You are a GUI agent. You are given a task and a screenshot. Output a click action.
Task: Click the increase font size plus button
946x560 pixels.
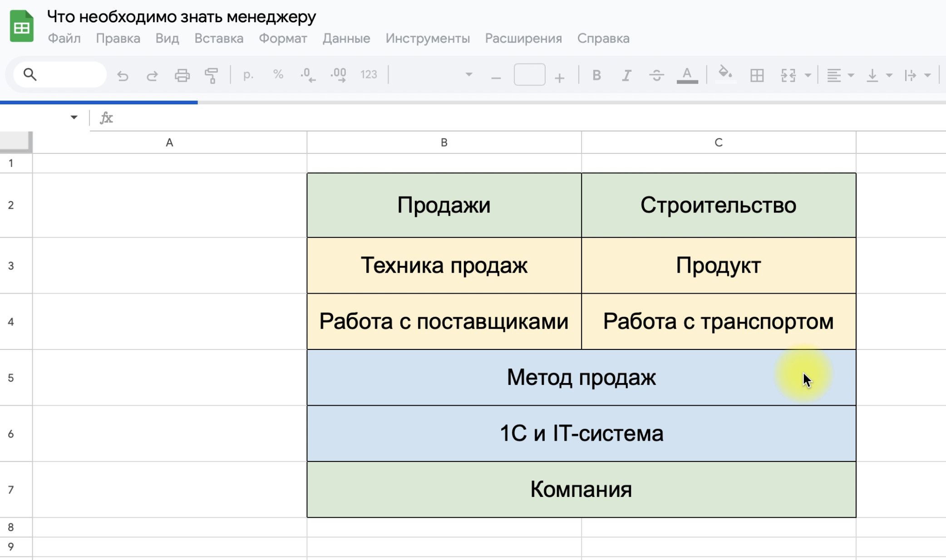[x=559, y=78]
